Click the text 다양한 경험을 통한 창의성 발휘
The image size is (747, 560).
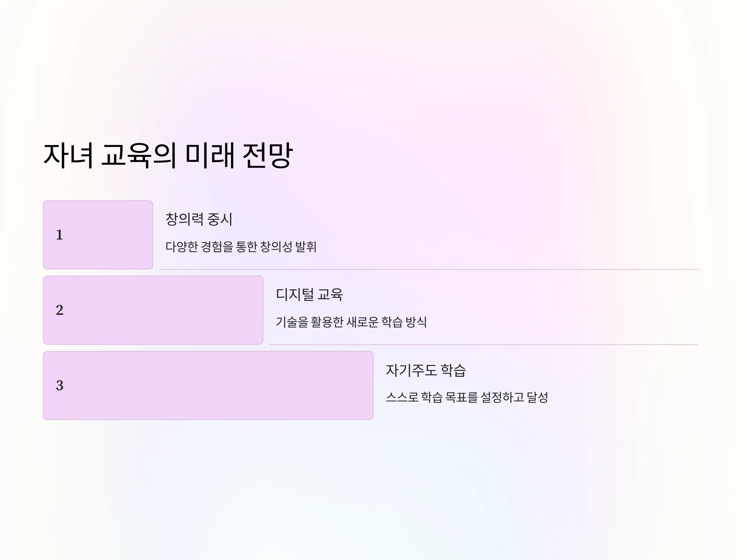coord(241,247)
